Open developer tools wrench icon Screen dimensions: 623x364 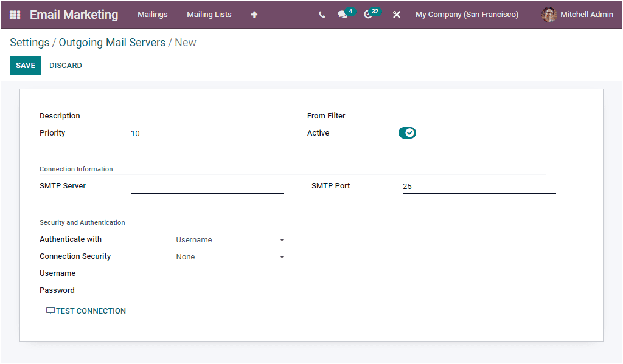[x=396, y=15]
